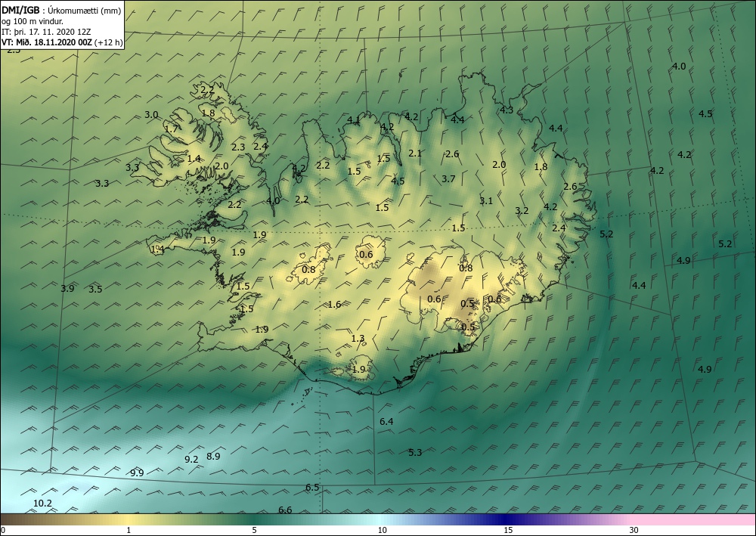This screenshot has height=536, width=756.
Task: Click the 2.1 value in north Iceland
Action: coord(415,153)
